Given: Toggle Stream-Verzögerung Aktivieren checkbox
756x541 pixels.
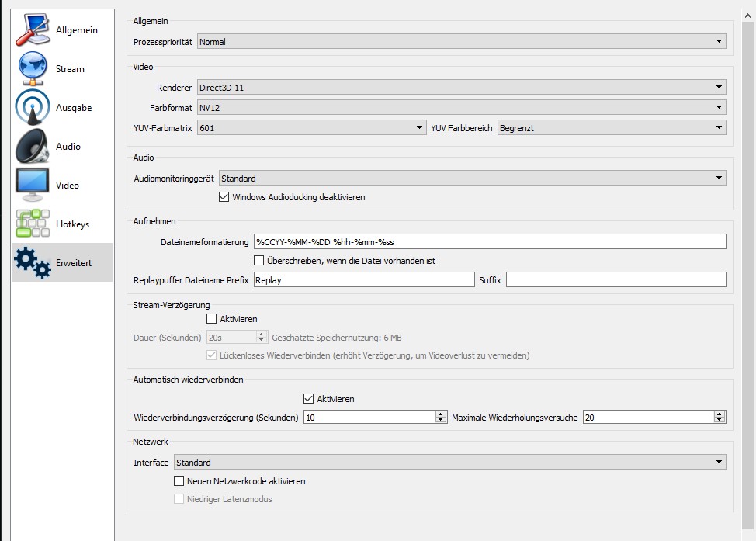Looking at the screenshot, I should click(211, 319).
